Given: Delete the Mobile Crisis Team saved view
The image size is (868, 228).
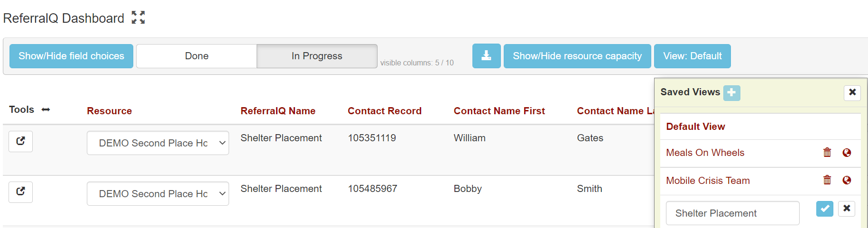Looking at the screenshot, I should tap(827, 180).
